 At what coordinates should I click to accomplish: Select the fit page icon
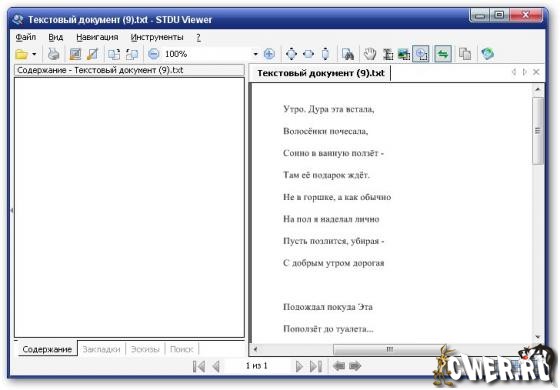pos(291,54)
